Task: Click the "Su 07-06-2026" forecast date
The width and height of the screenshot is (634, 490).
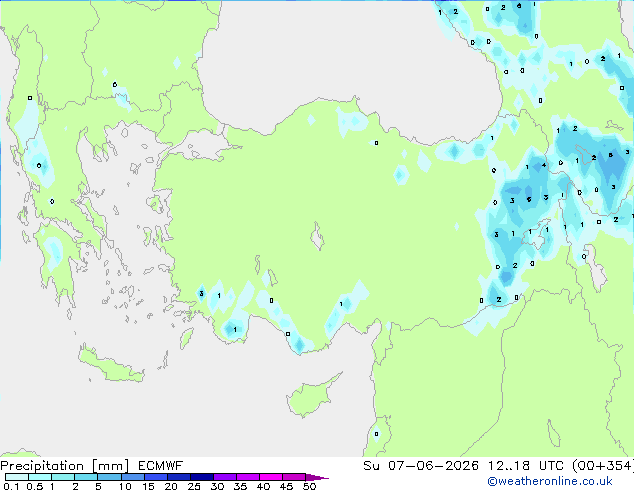Action: tap(421, 466)
